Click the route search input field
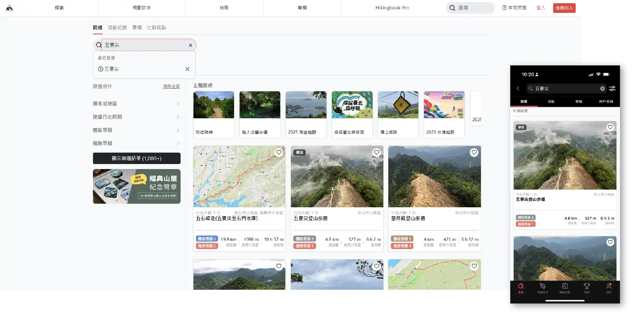This screenshot has height=322, width=644. tap(145, 45)
